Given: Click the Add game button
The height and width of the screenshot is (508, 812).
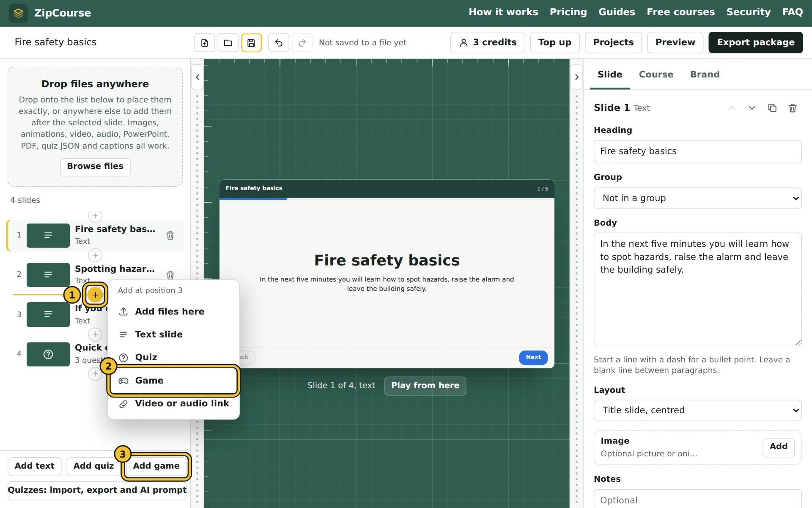Looking at the screenshot, I should (x=156, y=466).
